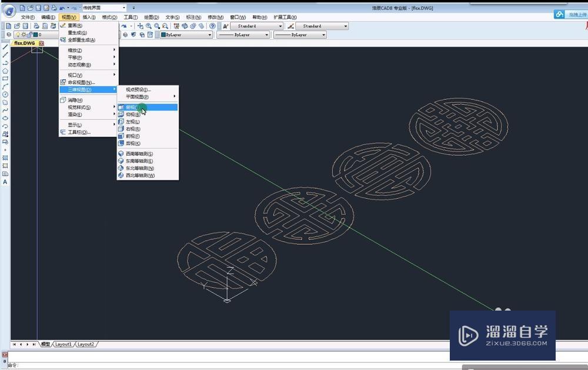Image resolution: width=588 pixels, height=370 pixels.
Task: Select the Ellipse drawing tool
Action: [x=5, y=118]
